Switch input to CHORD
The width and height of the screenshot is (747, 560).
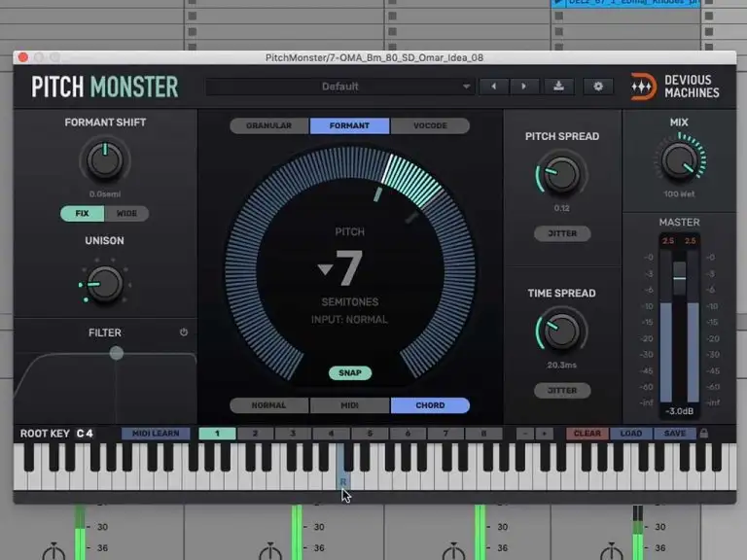pos(430,405)
